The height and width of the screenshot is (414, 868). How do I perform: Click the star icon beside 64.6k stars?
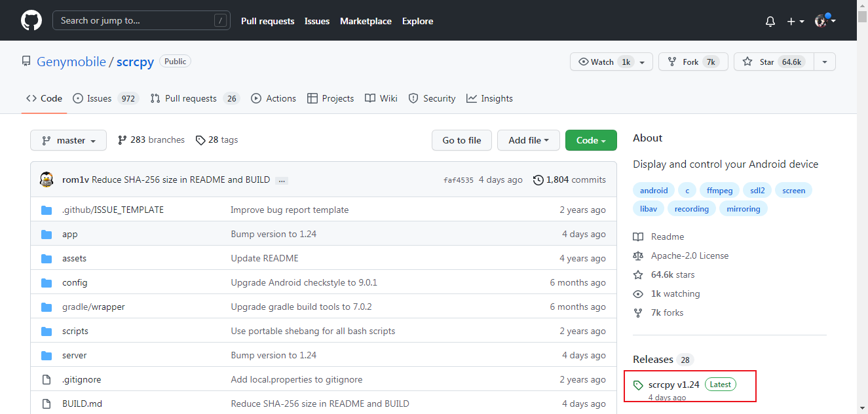(638, 274)
